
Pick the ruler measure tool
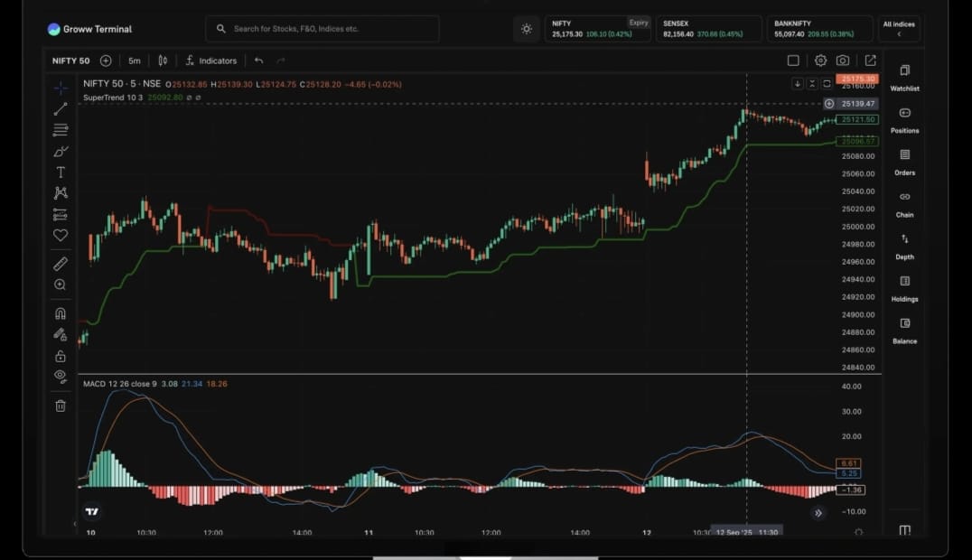[61, 264]
